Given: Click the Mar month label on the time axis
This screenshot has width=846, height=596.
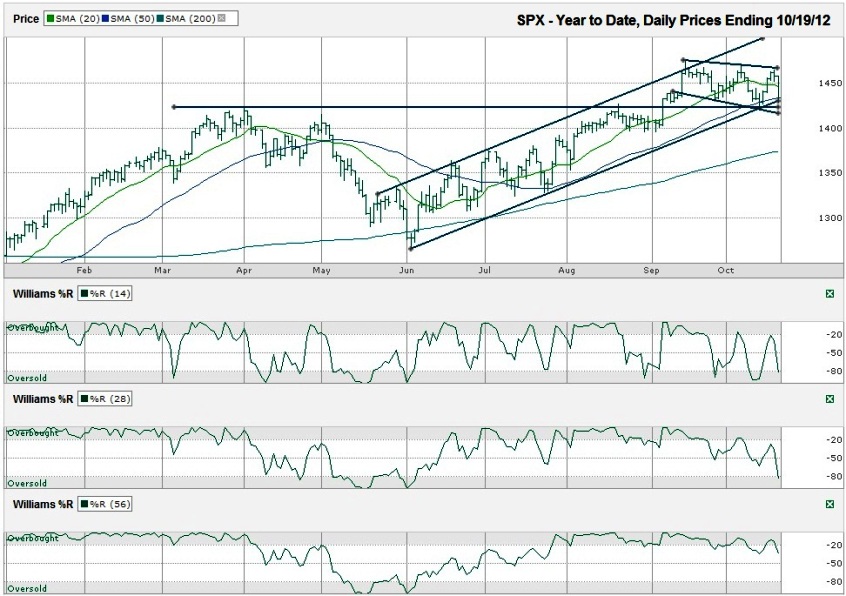Looking at the screenshot, I should pyautogui.click(x=162, y=270).
